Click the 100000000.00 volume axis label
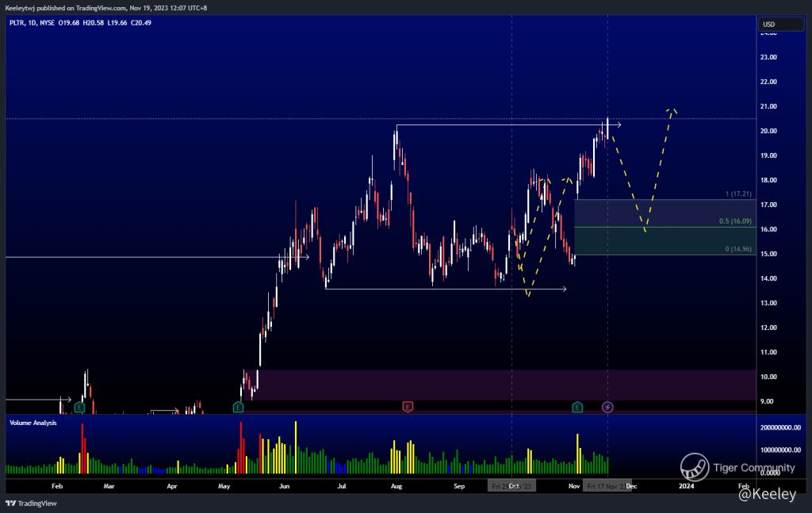This screenshot has height=513, width=812. pos(780,450)
